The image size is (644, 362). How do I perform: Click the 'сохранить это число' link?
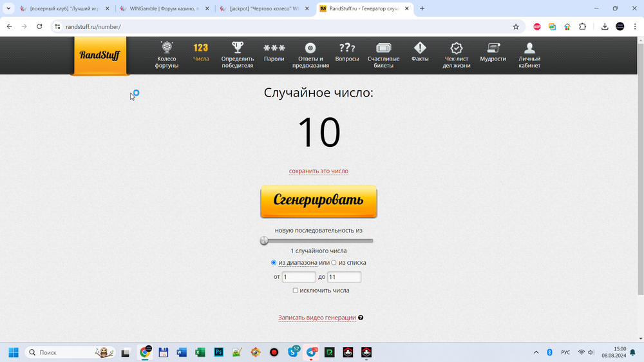coord(319,171)
